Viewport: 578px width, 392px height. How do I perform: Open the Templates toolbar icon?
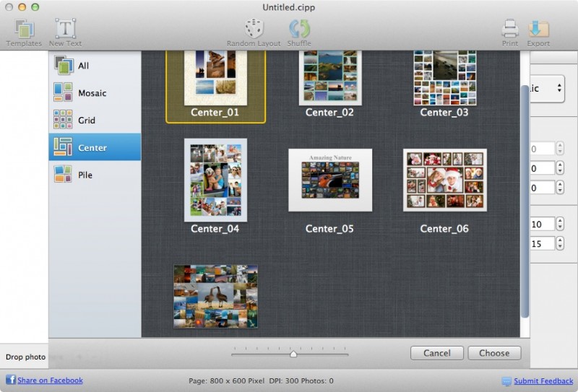point(24,30)
